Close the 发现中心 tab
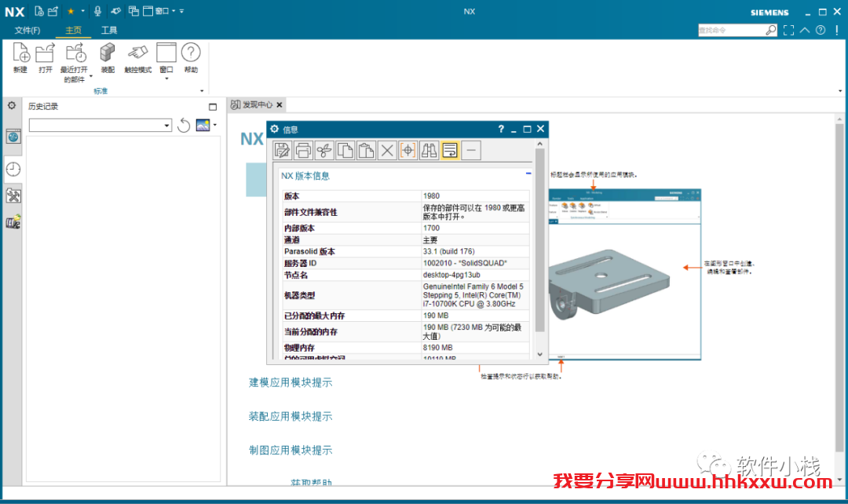 pos(280,105)
